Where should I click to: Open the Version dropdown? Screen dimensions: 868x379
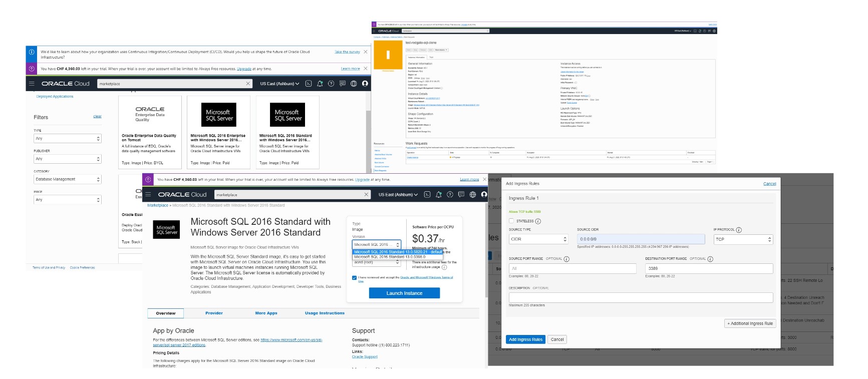coord(377,244)
